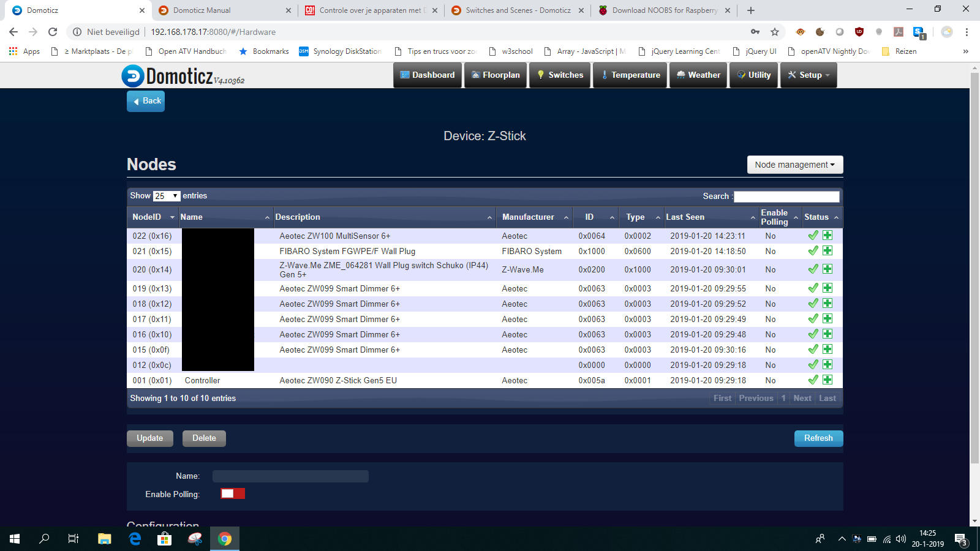The width and height of the screenshot is (980, 551).
Task: Sort table by Status column
Action: click(822, 217)
